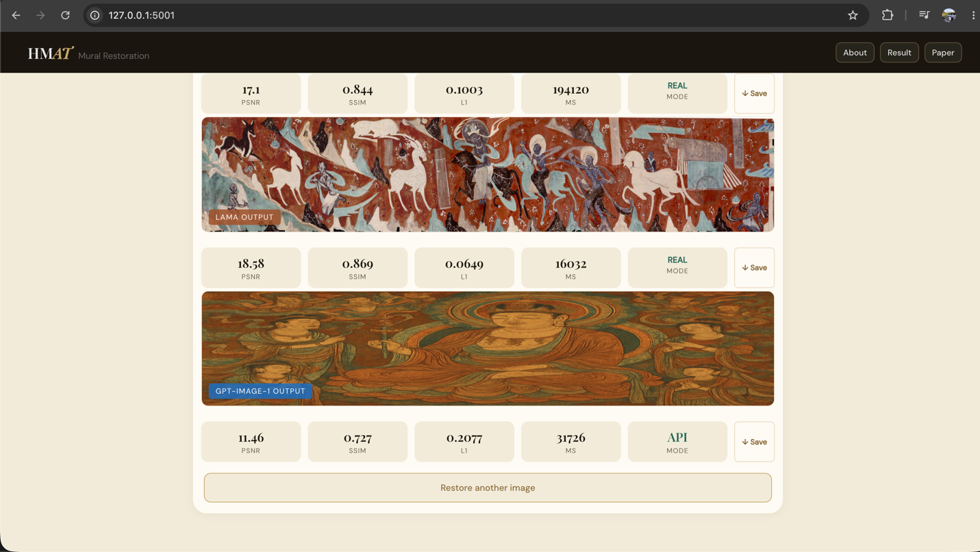
Task: Bookmark this page with the star icon
Action: (x=853, y=15)
